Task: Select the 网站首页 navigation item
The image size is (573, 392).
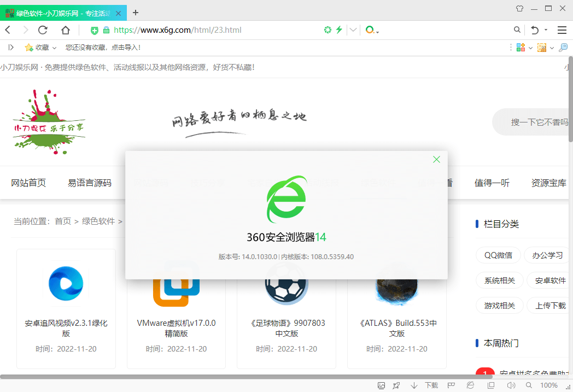Action: click(28, 183)
